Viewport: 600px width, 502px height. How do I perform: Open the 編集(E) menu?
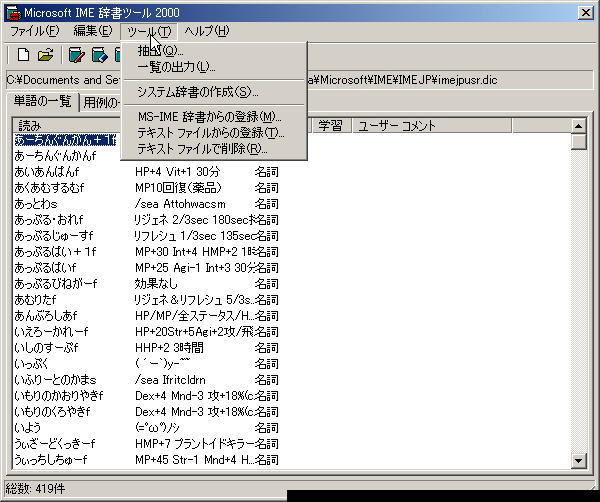[x=93, y=31]
